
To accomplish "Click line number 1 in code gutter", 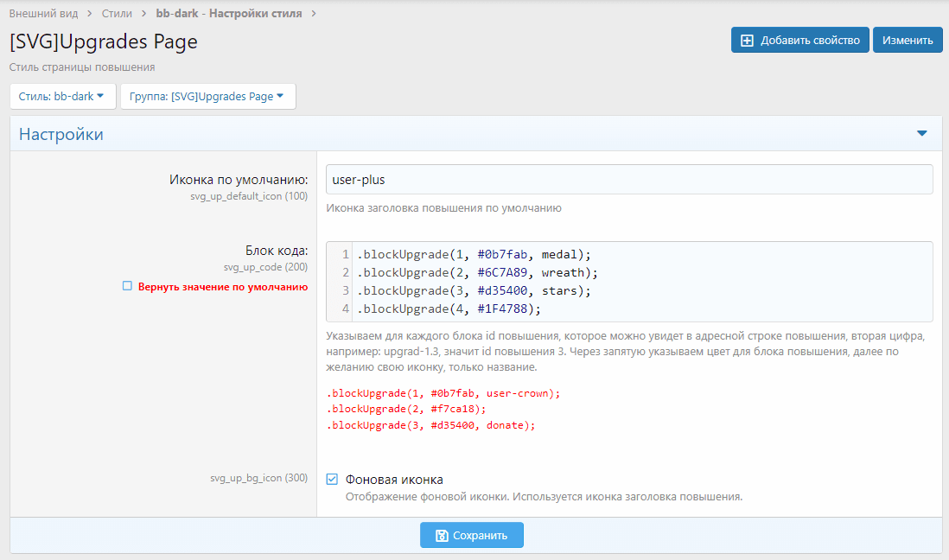I will (345, 254).
